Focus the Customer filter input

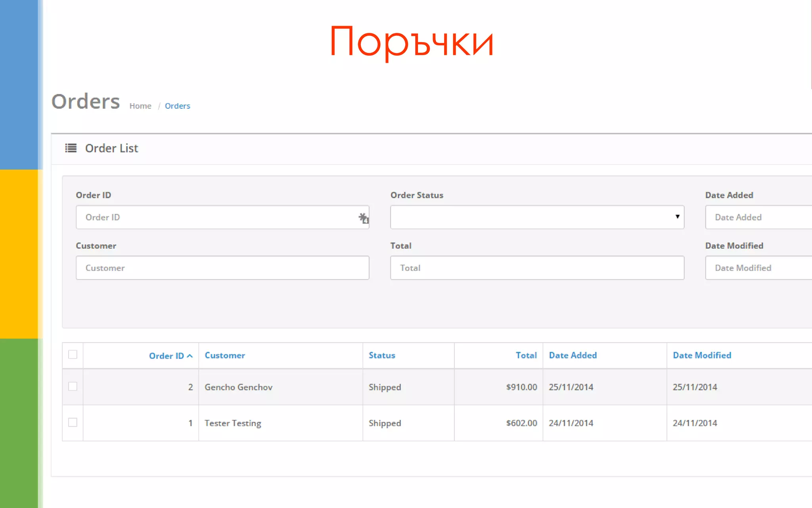[222, 268]
